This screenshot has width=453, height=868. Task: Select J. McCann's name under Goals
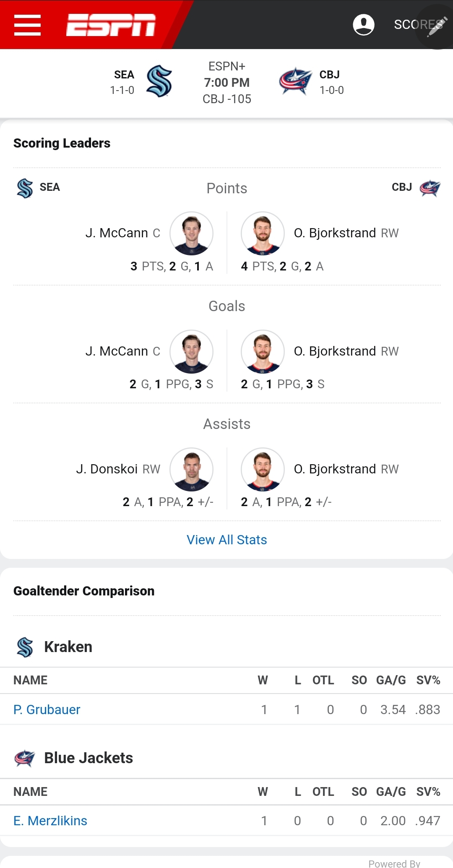117,351
